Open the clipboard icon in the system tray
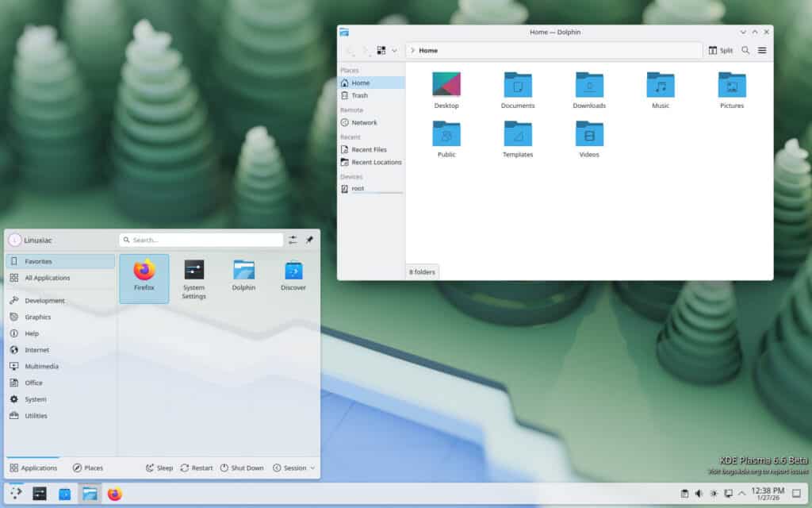812x508 pixels. click(x=685, y=493)
